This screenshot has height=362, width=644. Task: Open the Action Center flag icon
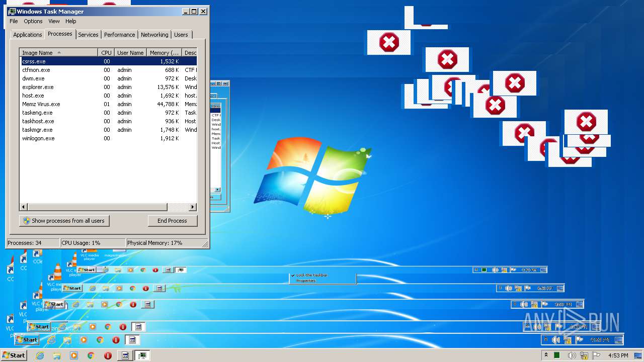(x=596, y=355)
